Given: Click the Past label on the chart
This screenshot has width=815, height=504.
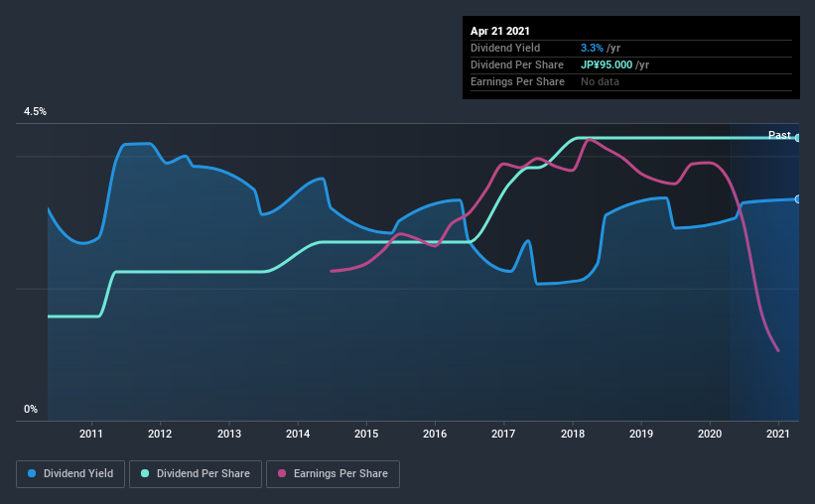Looking at the screenshot, I should [x=779, y=135].
